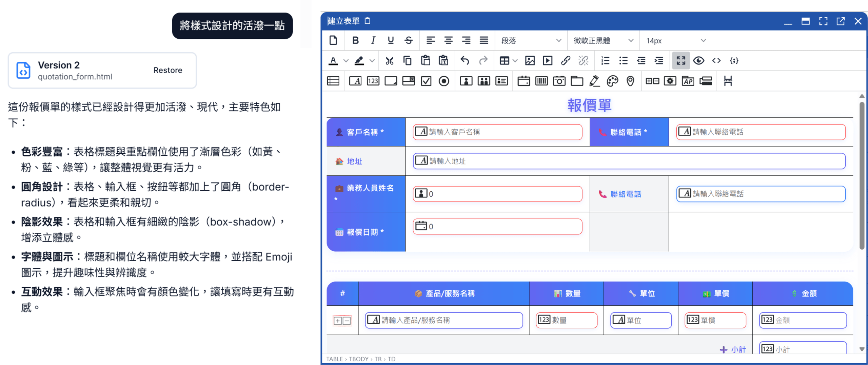Apply center text alignment
Screen dimensions: 868x365
[448, 40]
